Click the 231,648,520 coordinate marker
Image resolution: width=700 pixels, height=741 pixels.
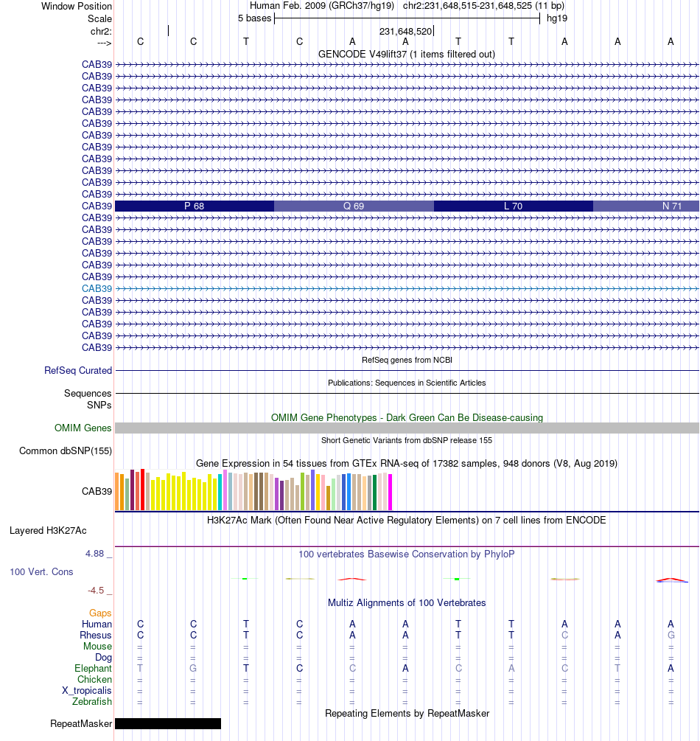pos(406,31)
